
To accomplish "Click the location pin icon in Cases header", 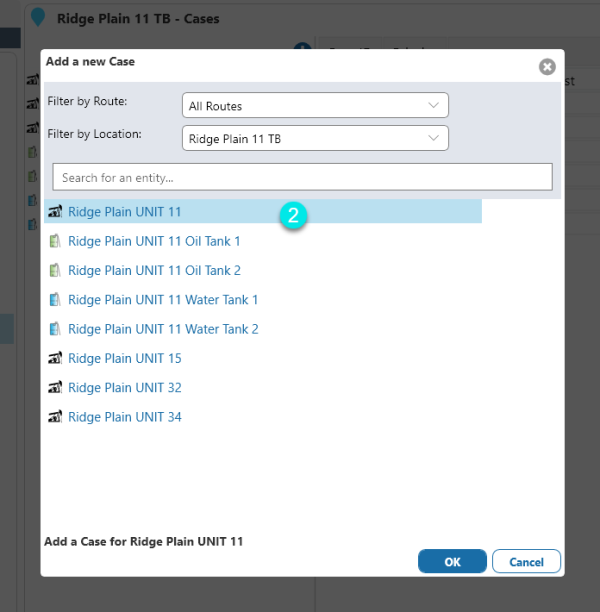I will [38, 18].
